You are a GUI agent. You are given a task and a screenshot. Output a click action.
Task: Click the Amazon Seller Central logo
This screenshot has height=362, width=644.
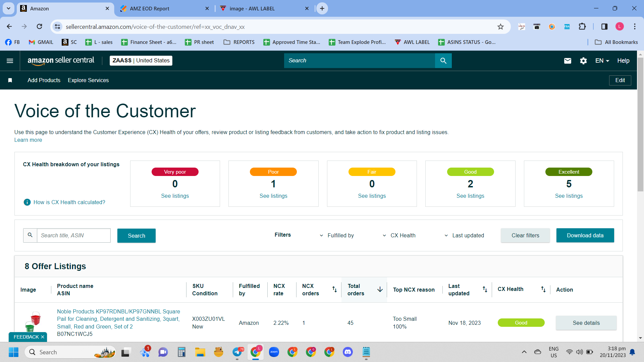(61, 61)
